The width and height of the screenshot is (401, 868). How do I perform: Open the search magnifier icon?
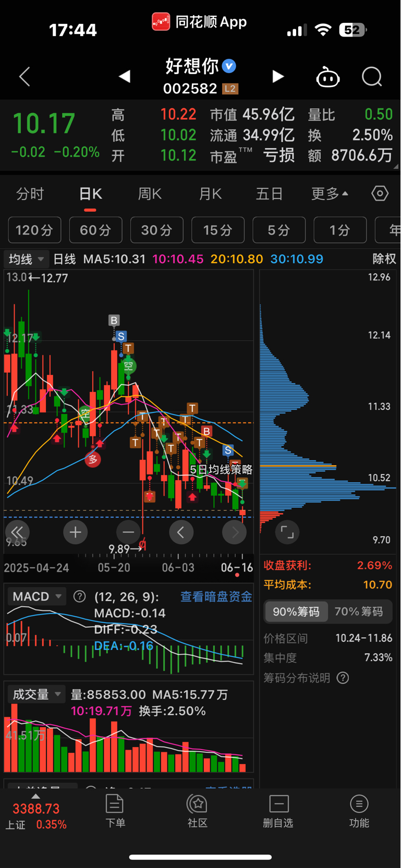[x=372, y=77]
